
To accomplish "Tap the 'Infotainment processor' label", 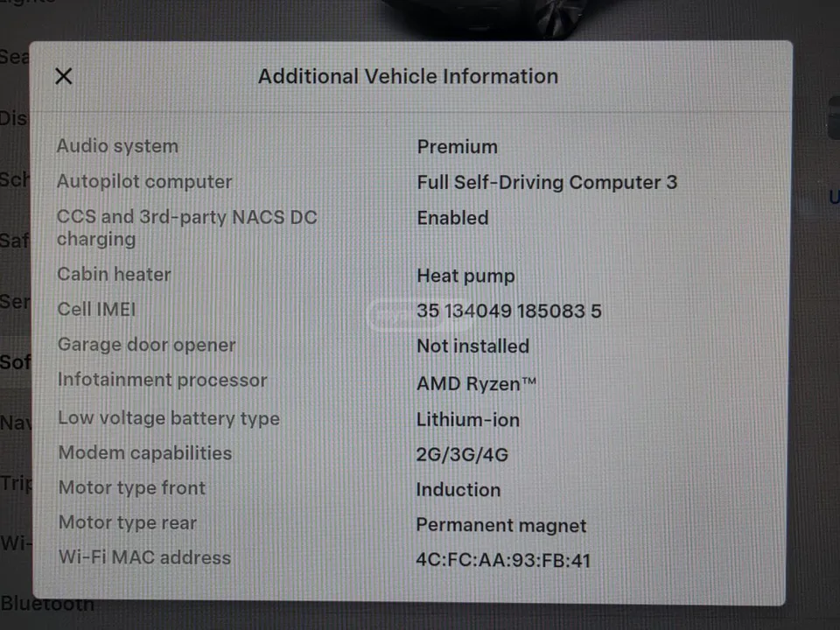I will click(x=163, y=381).
